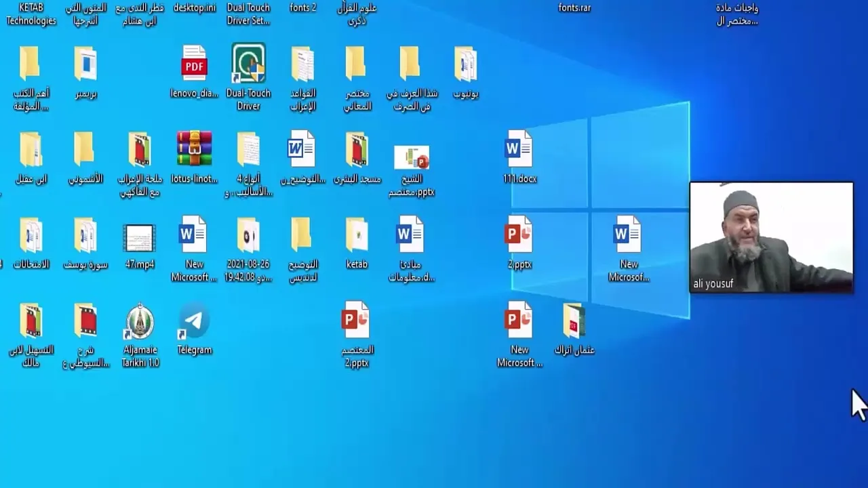Select the Dual-Touch Driver shield icon
The width and height of the screenshot is (868, 488).
[248, 64]
